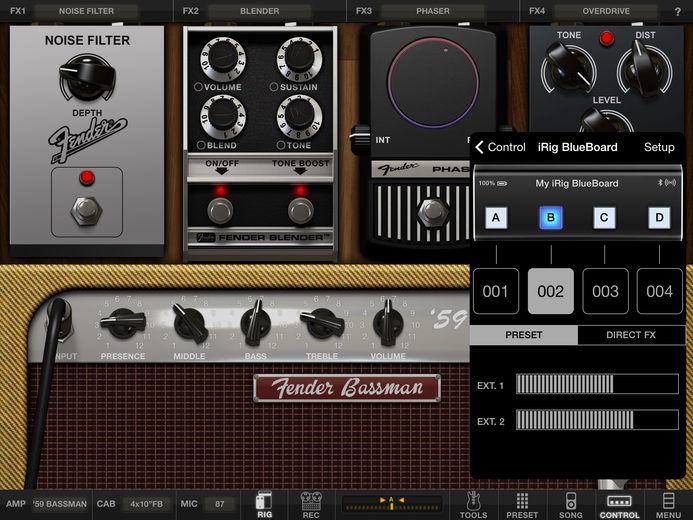Click the amp TREBLE knob
The image size is (693, 520).
(323, 323)
